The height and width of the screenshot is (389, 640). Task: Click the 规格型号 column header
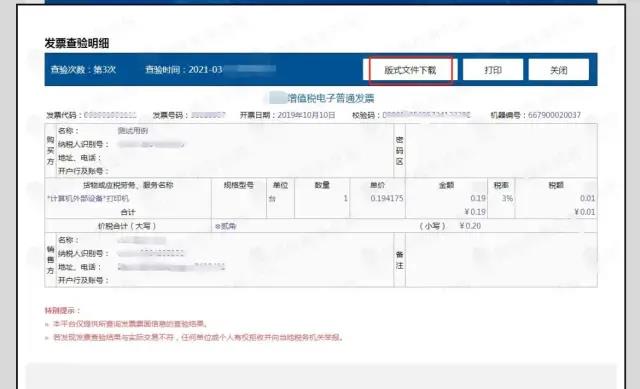239,185
